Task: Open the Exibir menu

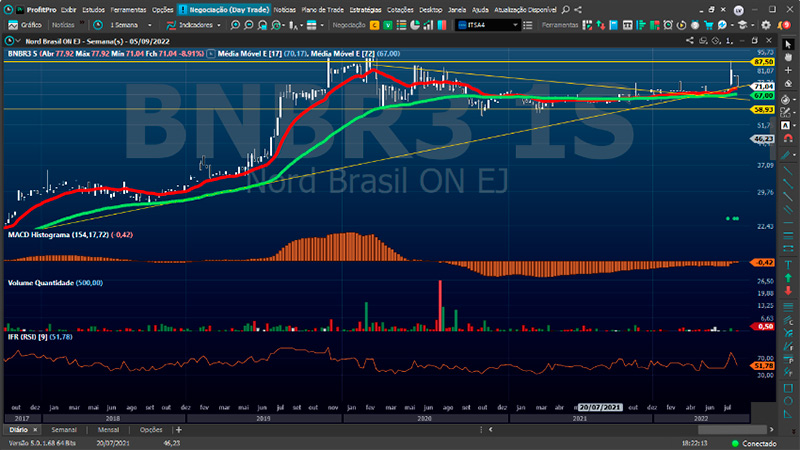Action: [x=68, y=10]
